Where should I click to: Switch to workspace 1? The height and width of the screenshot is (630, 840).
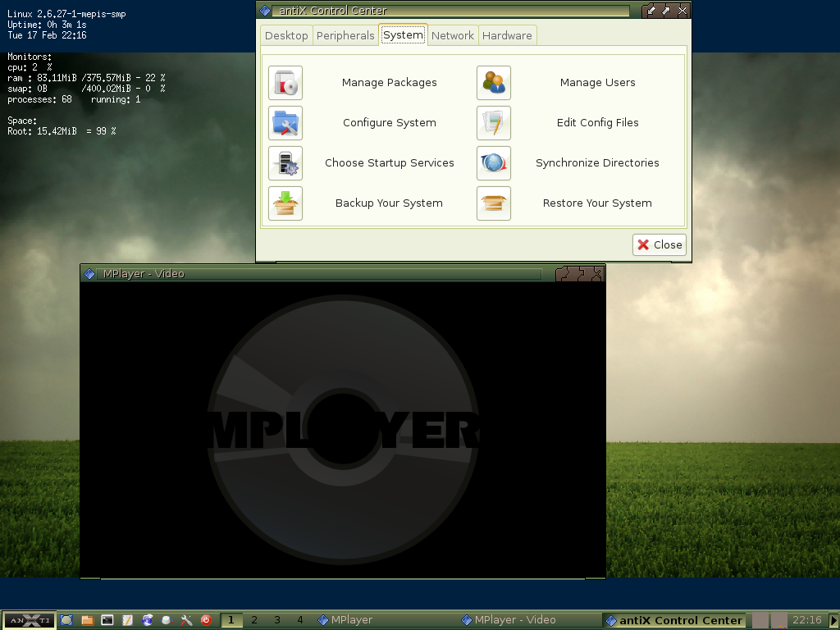[231, 620]
